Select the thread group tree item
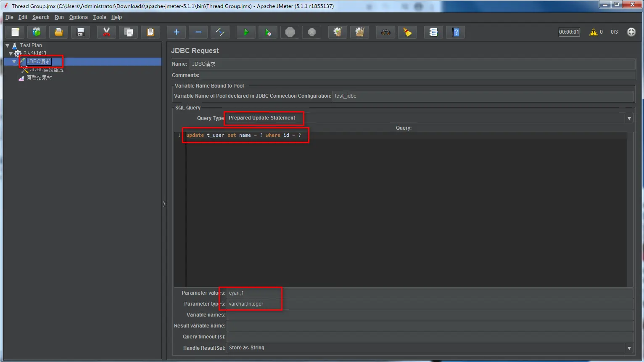This screenshot has height=362, width=644. point(34,53)
